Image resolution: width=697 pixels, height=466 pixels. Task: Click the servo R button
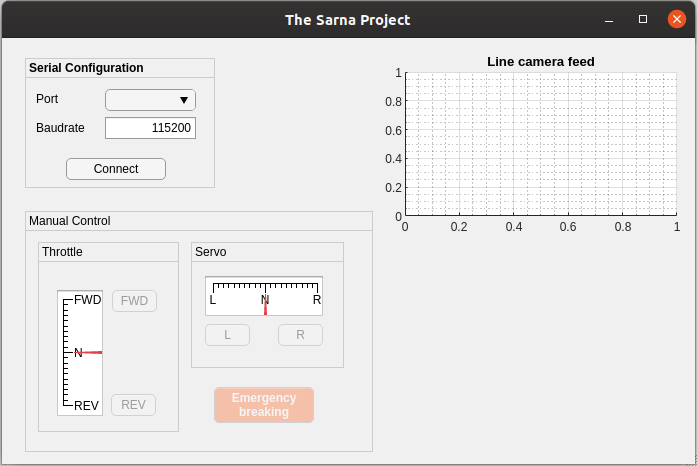tap(300, 335)
